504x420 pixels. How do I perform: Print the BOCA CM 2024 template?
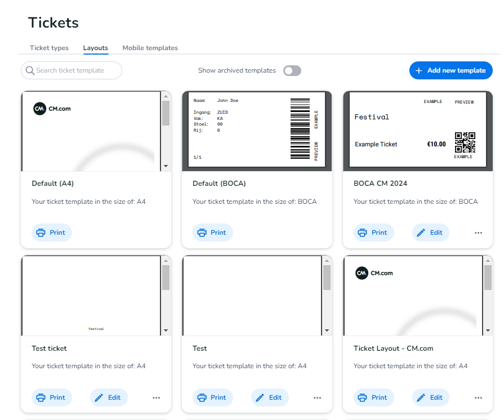373,233
